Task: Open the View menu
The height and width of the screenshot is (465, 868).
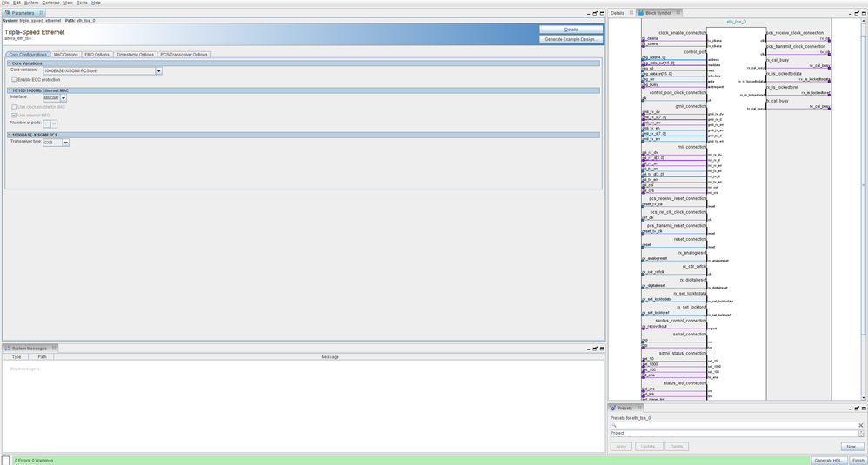Action: pyautogui.click(x=68, y=3)
